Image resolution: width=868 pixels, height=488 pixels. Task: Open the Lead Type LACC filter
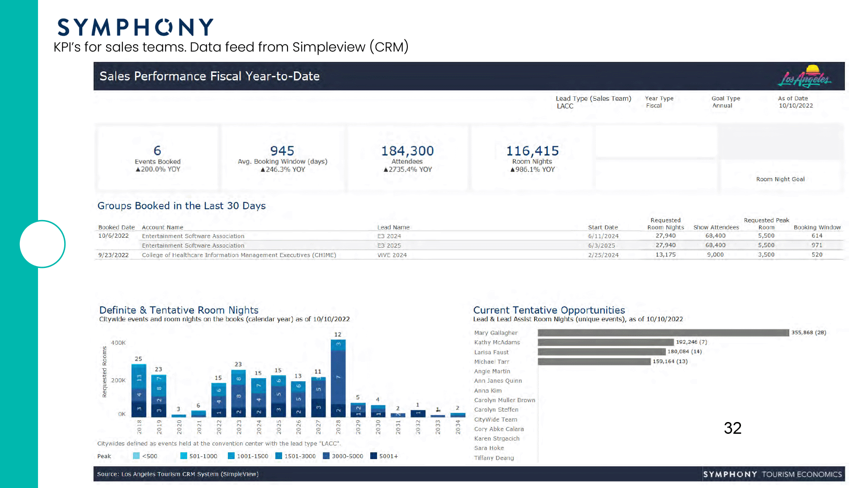(x=565, y=106)
